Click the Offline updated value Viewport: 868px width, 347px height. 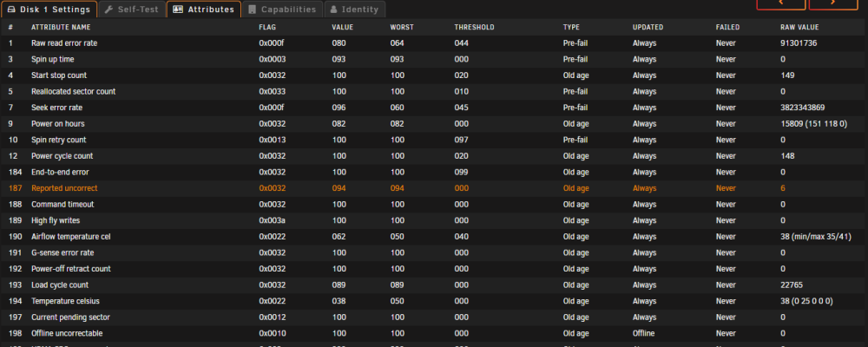click(643, 333)
